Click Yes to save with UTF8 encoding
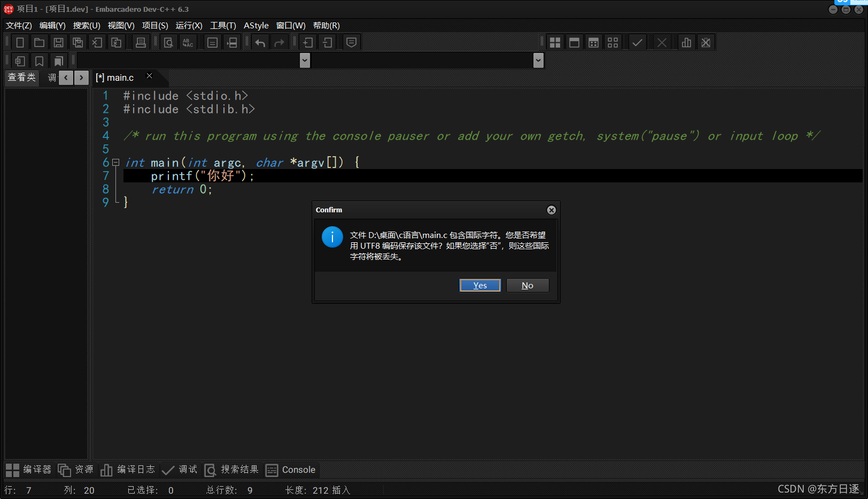Viewport: 868px width, 499px height. [479, 285]
